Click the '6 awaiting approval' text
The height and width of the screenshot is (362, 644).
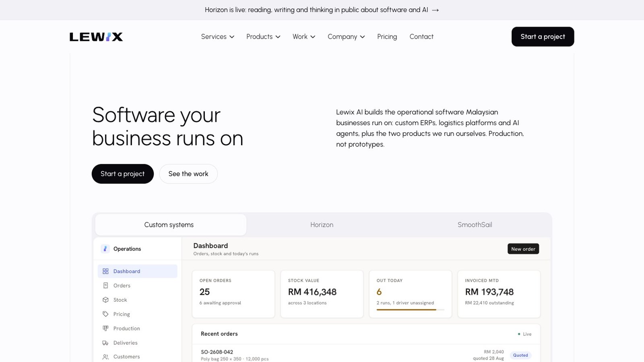[220, 303]
